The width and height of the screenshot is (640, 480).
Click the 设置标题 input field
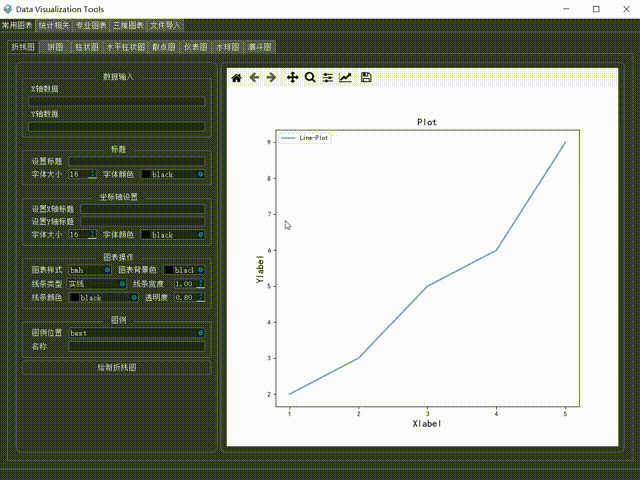tap(137, 161)
